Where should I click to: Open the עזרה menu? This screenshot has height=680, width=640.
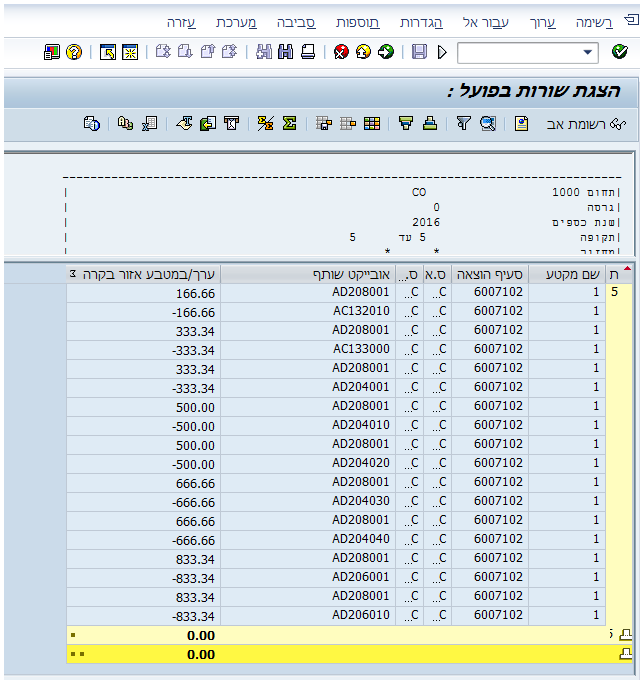pos(181,23)
